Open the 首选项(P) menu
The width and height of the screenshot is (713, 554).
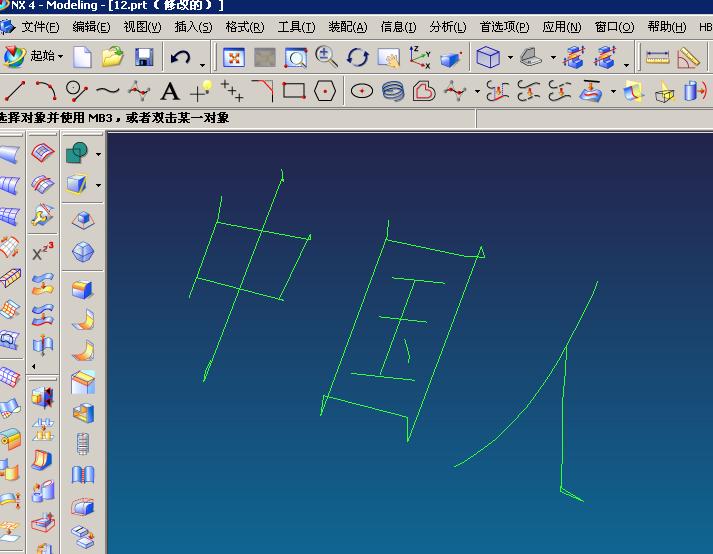(504, 27)
